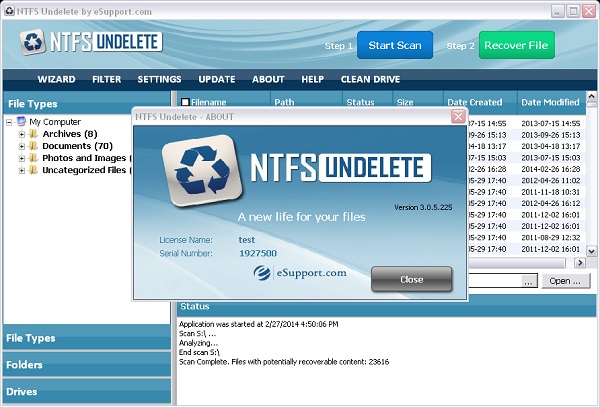This screenshot has height=408, width=600.
Task: Open the bottom File Types panel
Action: pos(87,338)
